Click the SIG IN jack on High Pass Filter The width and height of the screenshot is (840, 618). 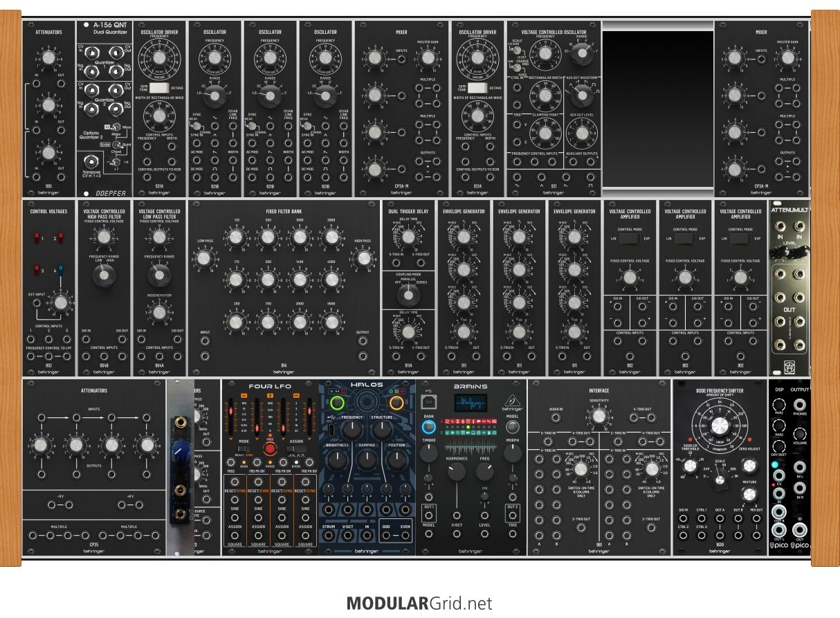pyautogui.click(x=86, y=338)
